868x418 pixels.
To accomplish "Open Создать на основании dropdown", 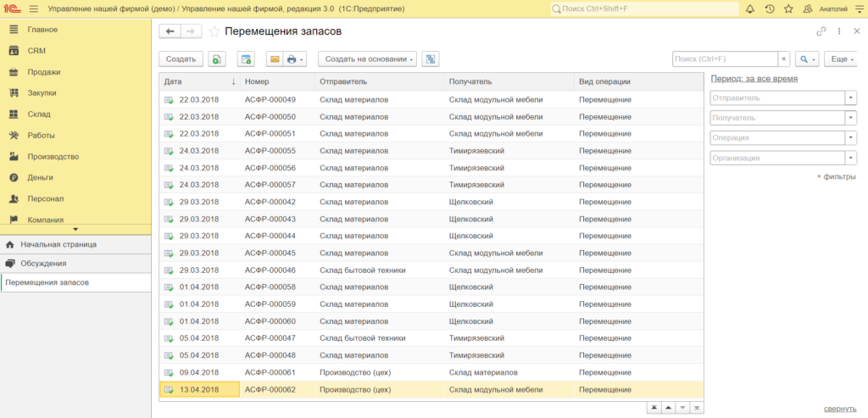I will coord(368,59).
